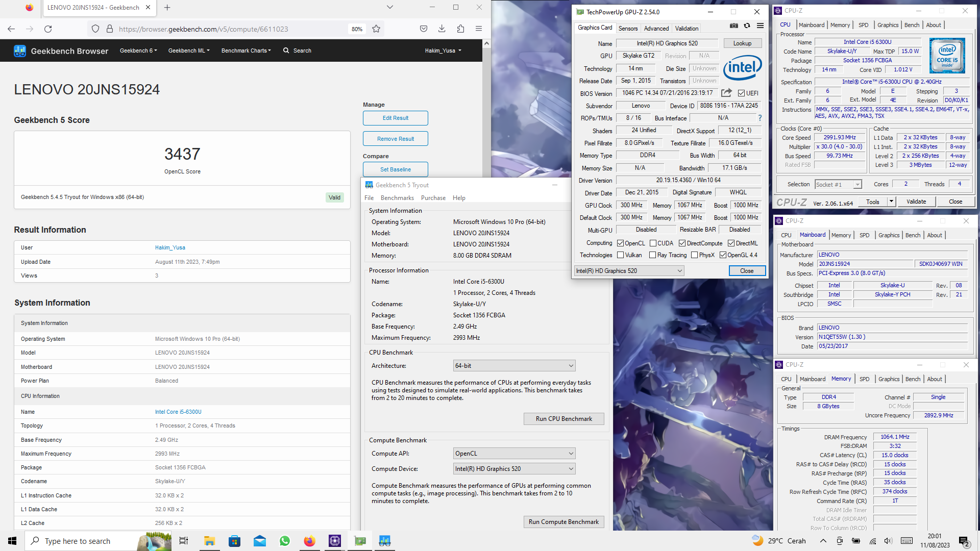Click Lookup button in GPU-Z
The width and height of the screenshot is (980, 551).
[x=742, y=43]
